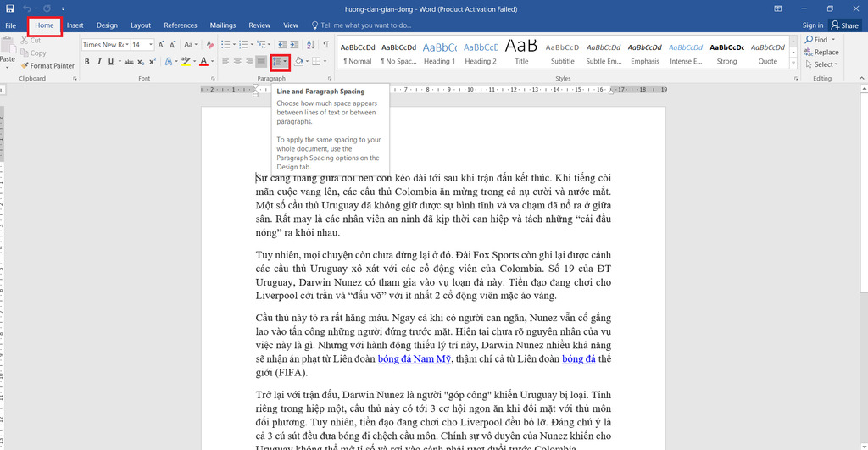Image resolution: width=868 pixels, height=450 pixels.
Task: Click the Sort A-Z icon
Action: click(310, 45)
